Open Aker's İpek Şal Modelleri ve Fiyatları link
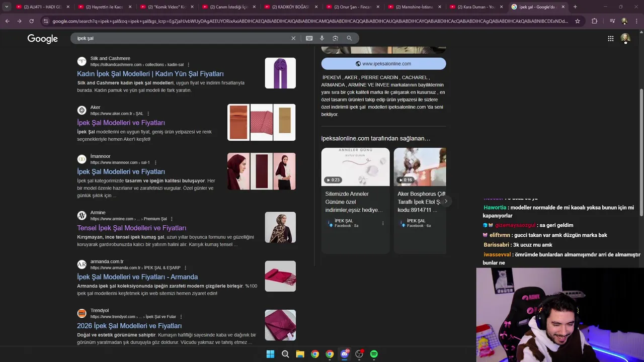 121,123
